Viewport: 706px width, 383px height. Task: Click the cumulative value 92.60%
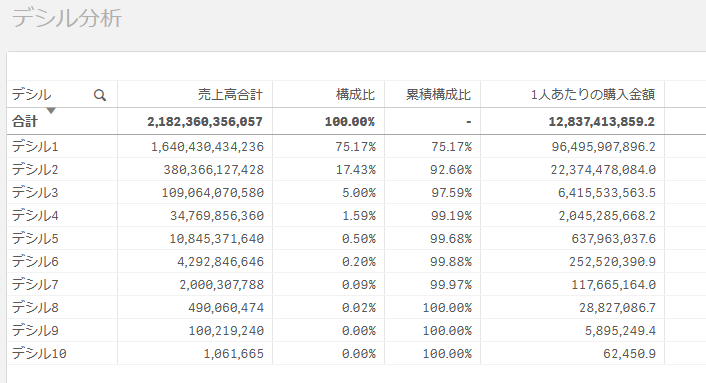[451, 170]
